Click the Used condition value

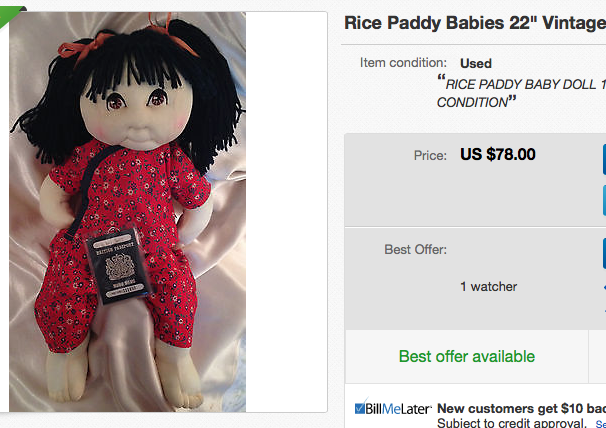(x=476, y=63)
